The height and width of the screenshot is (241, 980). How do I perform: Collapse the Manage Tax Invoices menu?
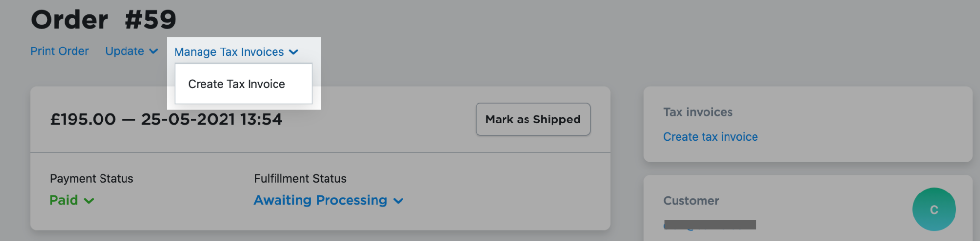point(236,52)
